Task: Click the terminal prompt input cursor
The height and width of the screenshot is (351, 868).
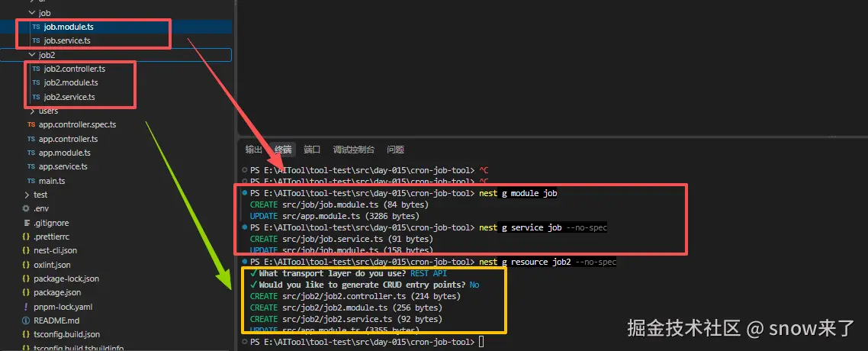Action: tap(481, 342)
